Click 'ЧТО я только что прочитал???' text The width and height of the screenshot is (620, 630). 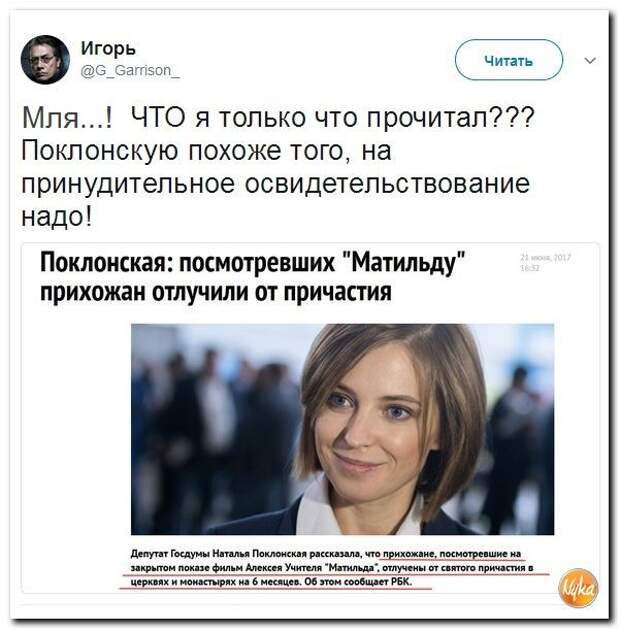click(333, 118)
